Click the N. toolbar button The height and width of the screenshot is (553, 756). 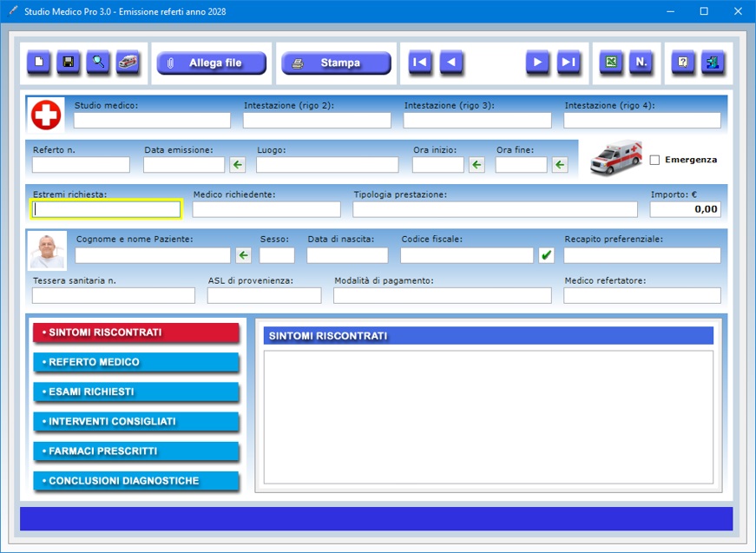pyautogui.click(x=641, y=63)
